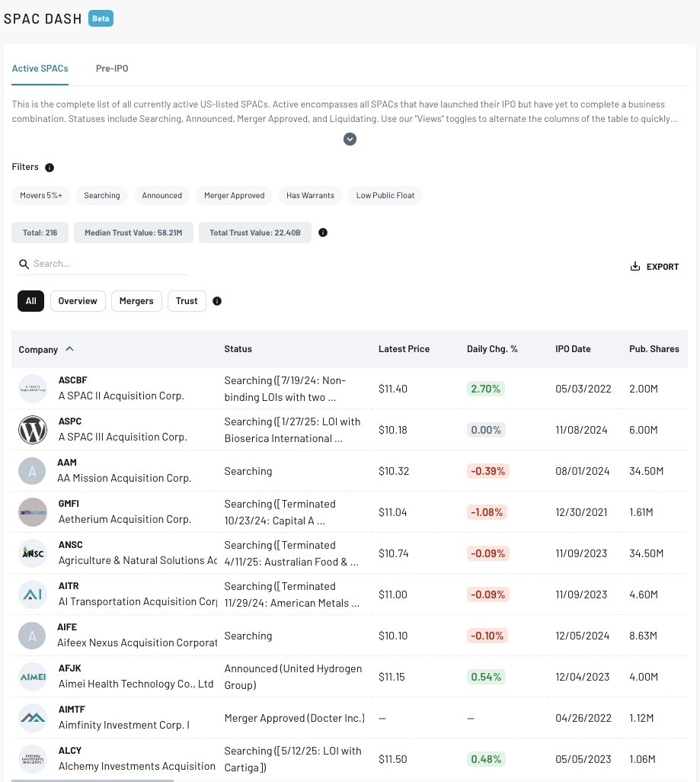The width and height of the screenshot is (700, 782).
Task: Sort by the Status column header
Action: pyautogui.click(x=238, y=349)
